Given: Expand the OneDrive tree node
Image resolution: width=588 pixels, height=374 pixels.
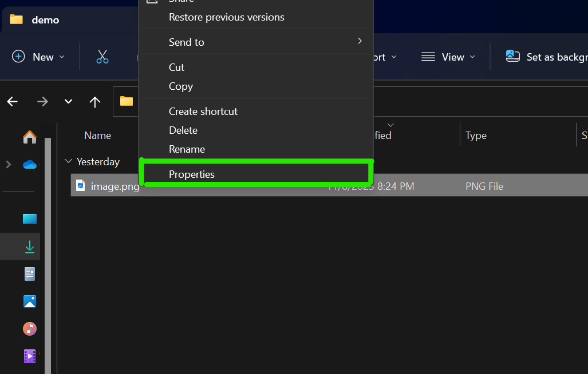Looking at the screenshot, I should [8, 165].
